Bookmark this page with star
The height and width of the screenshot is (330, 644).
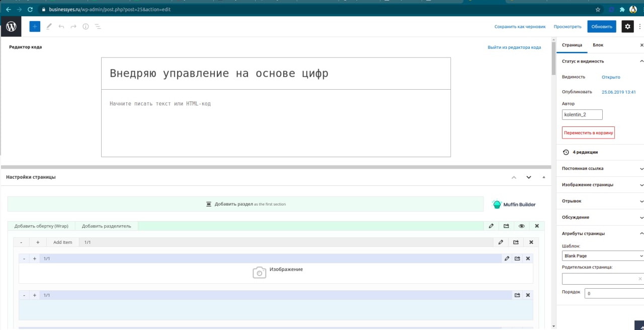(598, 9)
